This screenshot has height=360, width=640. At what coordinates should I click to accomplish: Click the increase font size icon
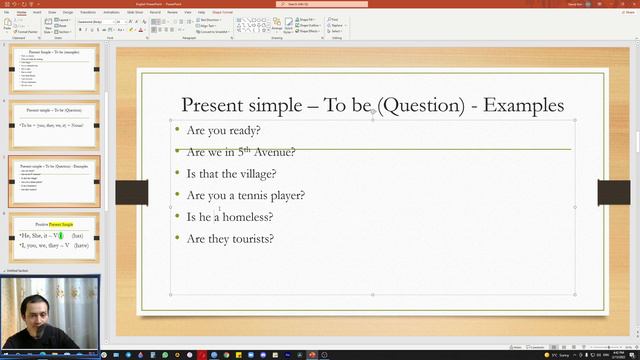(x=130, y=22)
